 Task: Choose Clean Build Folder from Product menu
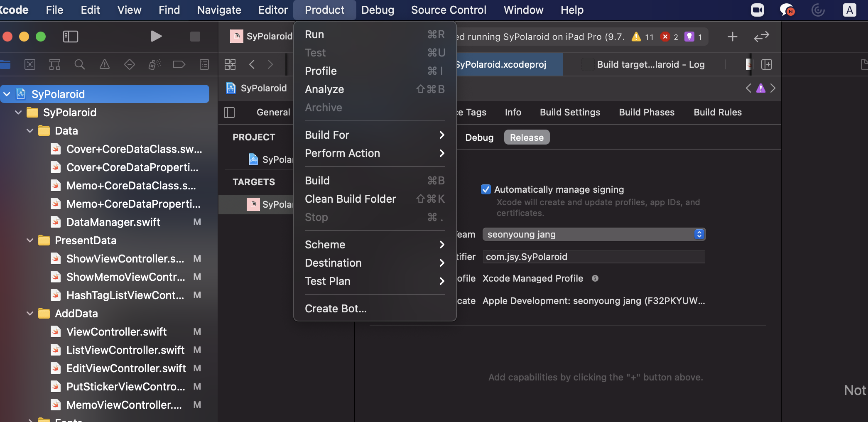click(350, 199)
